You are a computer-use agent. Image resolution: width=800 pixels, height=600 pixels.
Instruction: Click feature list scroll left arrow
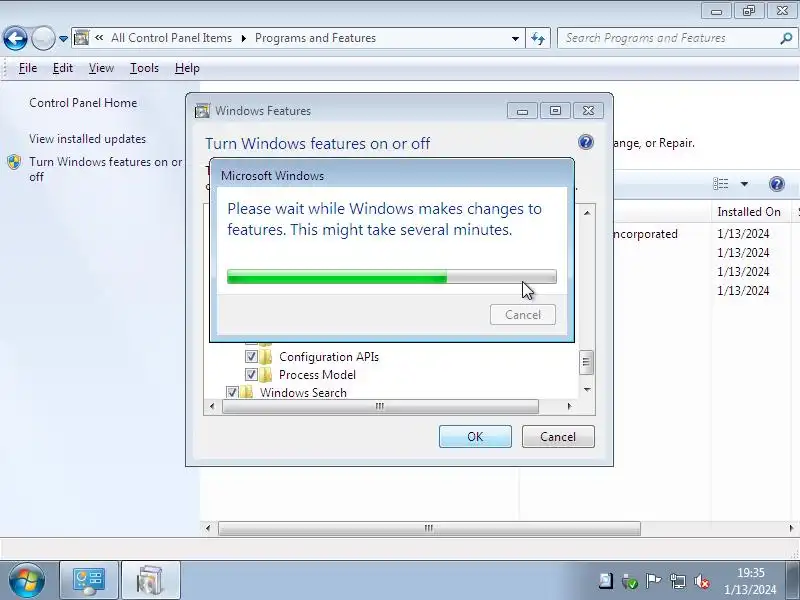point(212,406)
